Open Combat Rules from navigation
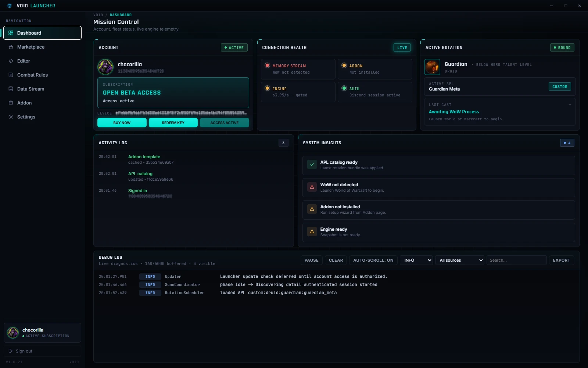This screenshot has width=588, height=368. pos(42,75)
